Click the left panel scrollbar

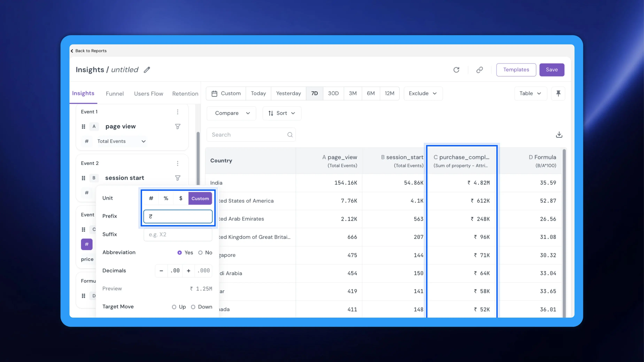tap(198, 158)
